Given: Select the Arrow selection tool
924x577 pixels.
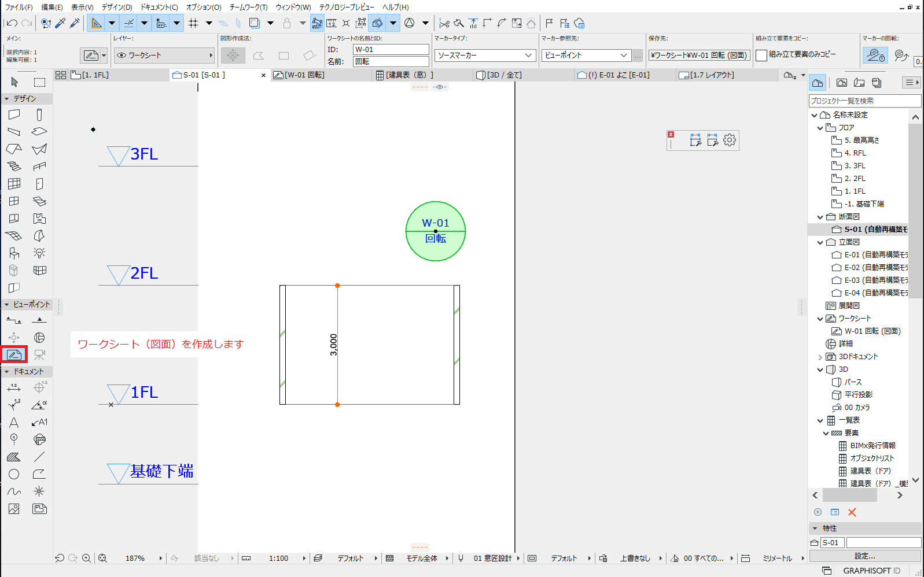Looking at the screenshot, I should point(14,82).
